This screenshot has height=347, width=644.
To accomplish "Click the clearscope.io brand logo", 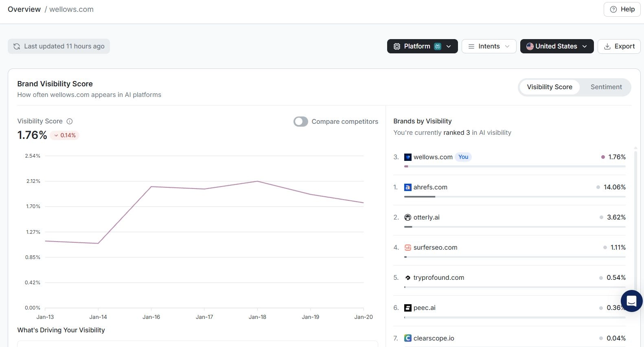I will tap(407, 338).
